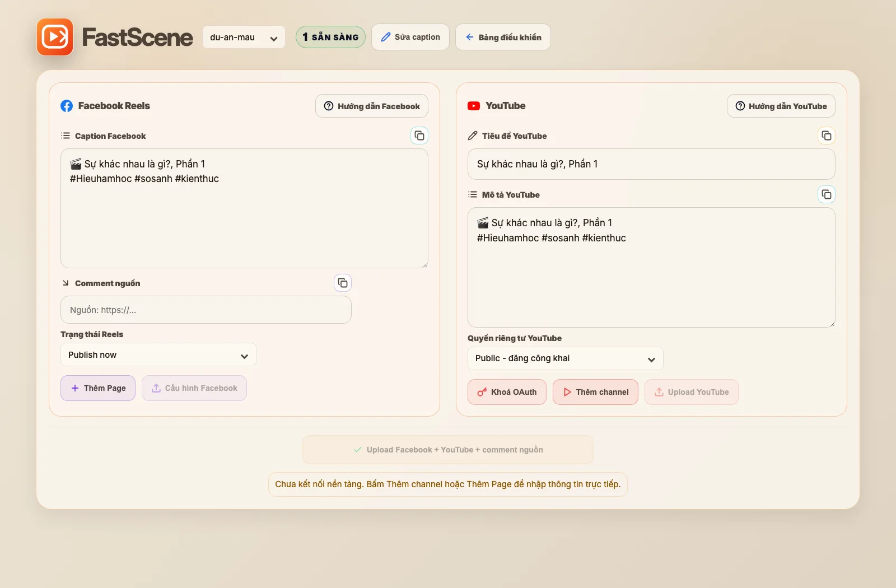Open Hướng dẫn YouTube help
This screenshot has width=896, height=588.
point(781,106)
